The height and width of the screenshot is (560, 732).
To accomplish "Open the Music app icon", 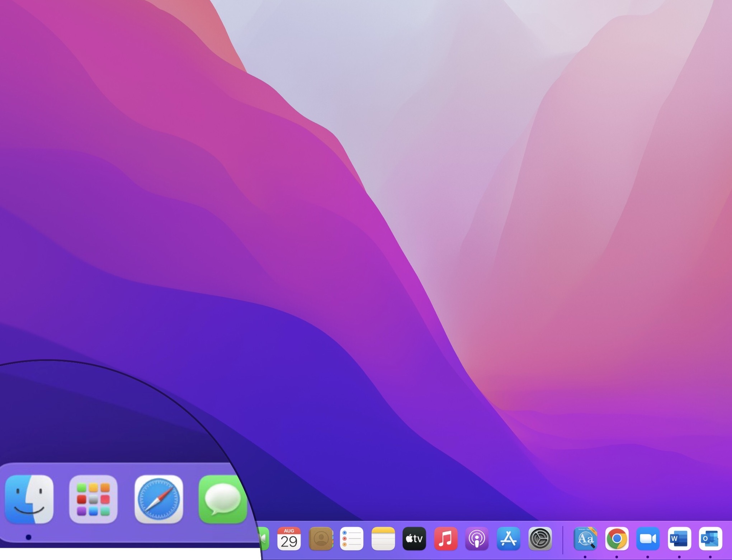I will [x=446, y=538].
